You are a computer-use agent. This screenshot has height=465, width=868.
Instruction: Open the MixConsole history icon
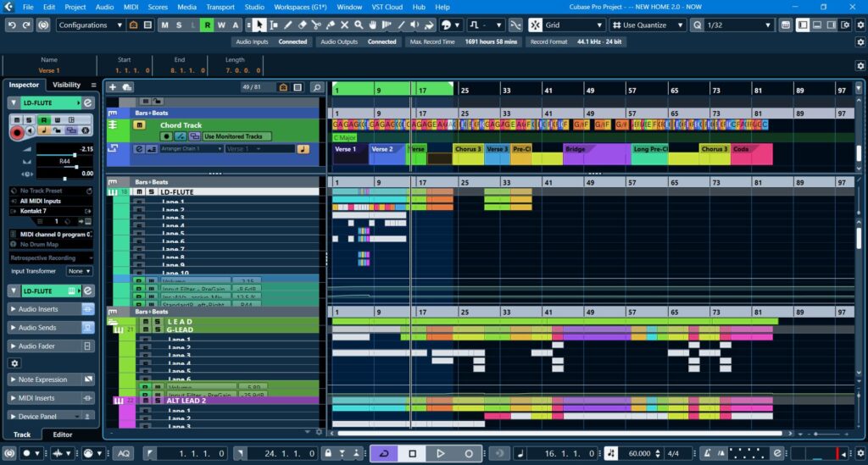(43, 25)
